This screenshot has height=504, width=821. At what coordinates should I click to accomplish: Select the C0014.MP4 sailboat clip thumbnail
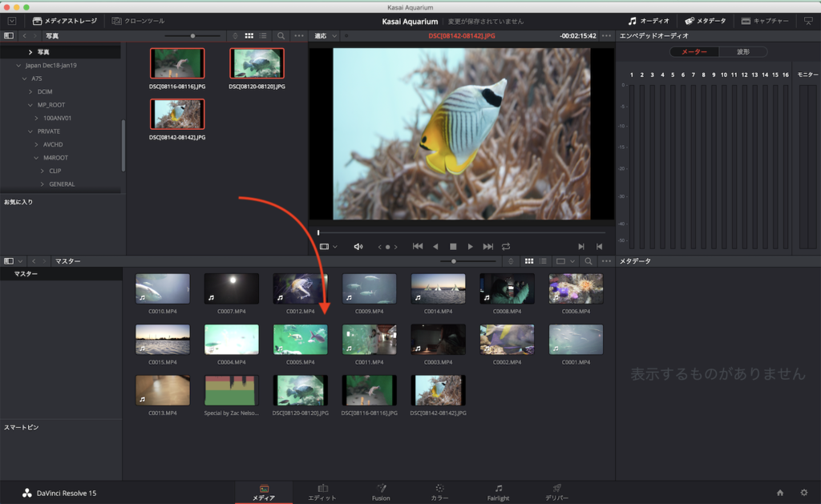[x=438, y=288]
